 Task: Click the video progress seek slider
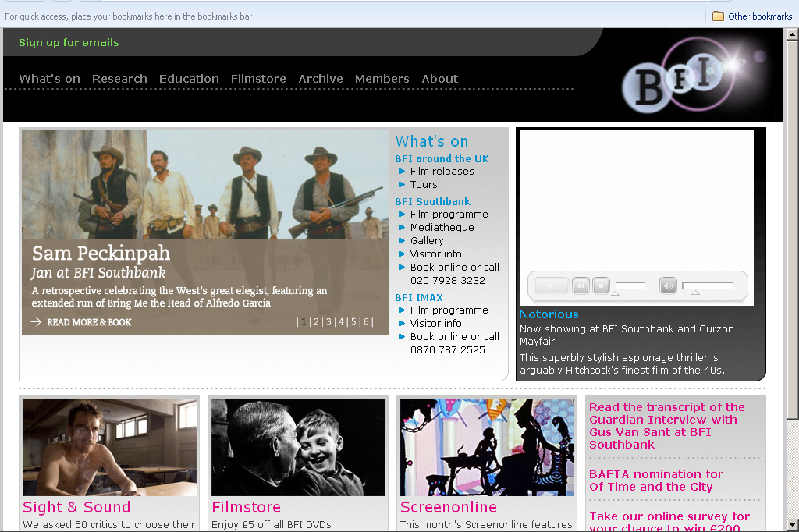[630, 287]
